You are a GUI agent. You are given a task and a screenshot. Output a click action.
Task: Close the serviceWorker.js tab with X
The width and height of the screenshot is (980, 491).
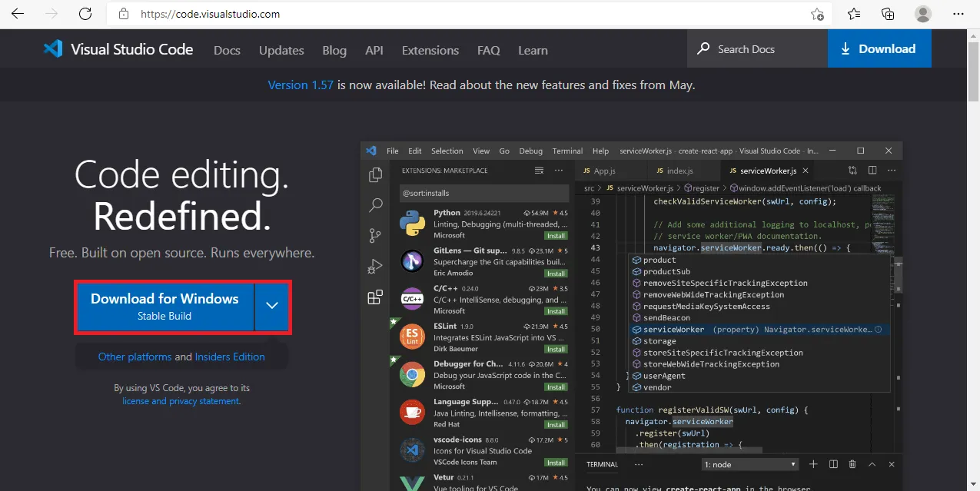coord(805,171)
